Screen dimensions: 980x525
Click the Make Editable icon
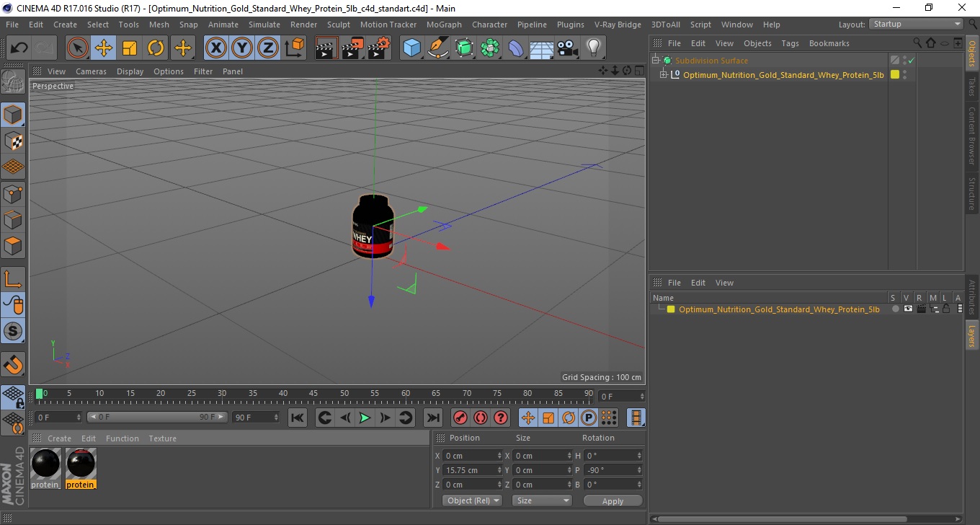click(13, 81)
